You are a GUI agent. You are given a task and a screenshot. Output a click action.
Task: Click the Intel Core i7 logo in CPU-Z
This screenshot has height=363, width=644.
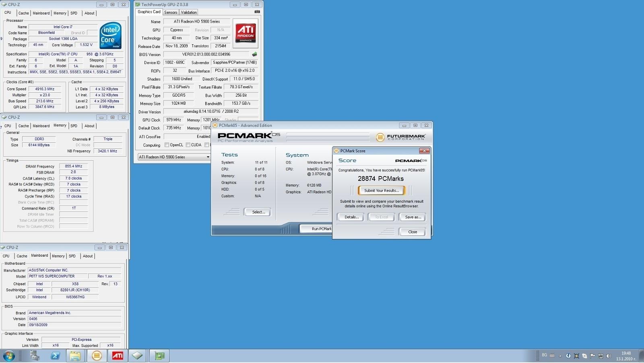(110, 36)
